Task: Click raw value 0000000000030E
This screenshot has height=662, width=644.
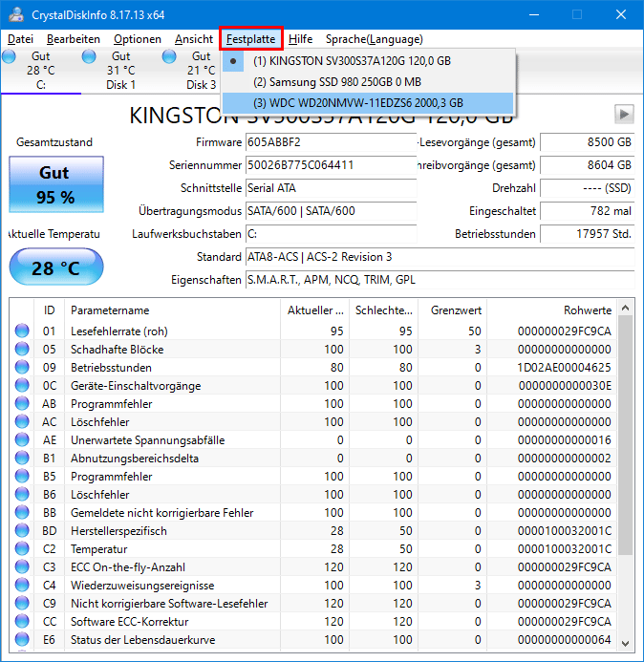Action: pos(565,386)
